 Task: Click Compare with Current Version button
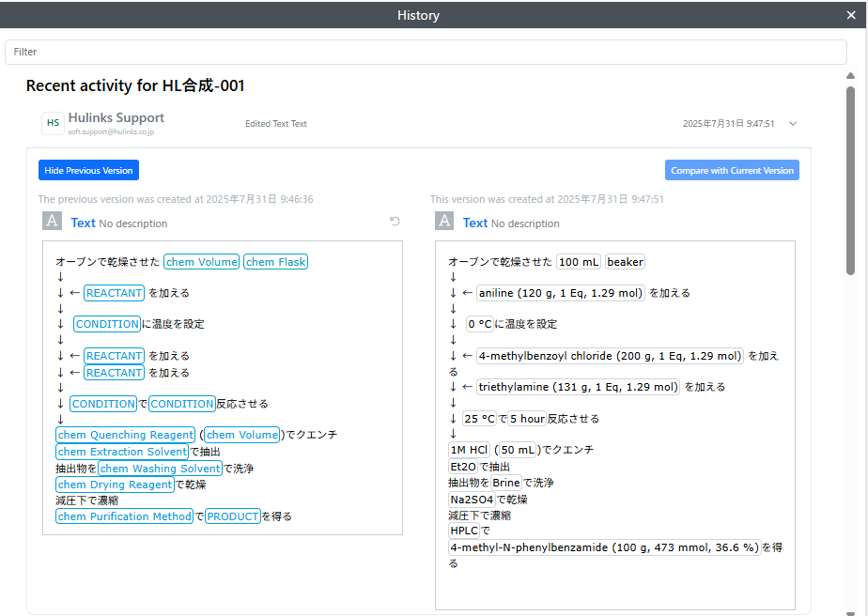point(732,170)
